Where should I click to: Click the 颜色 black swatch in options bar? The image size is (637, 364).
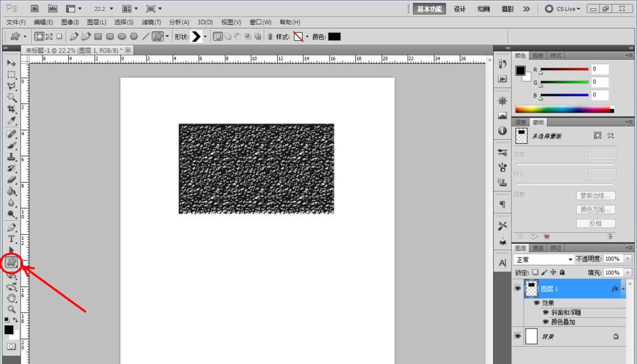click(x=334, y=37)
